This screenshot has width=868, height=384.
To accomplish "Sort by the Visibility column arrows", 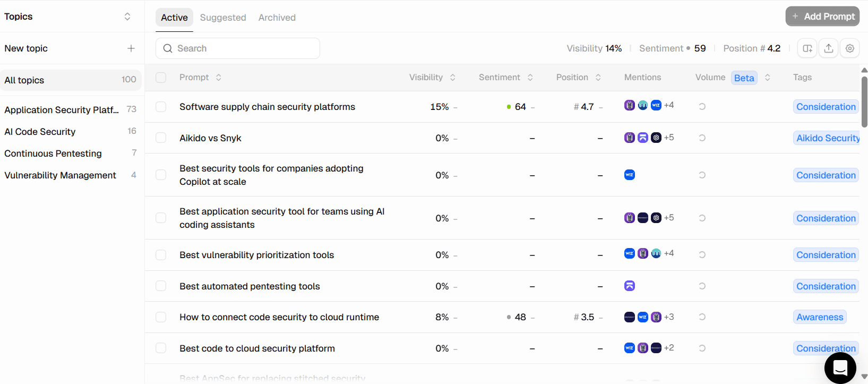I will coord(453,78).
